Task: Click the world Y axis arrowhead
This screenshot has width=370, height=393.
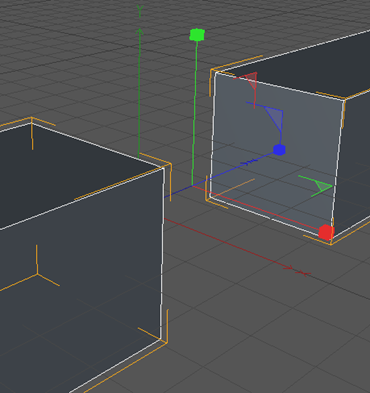Action: click(x=139, y=32)
